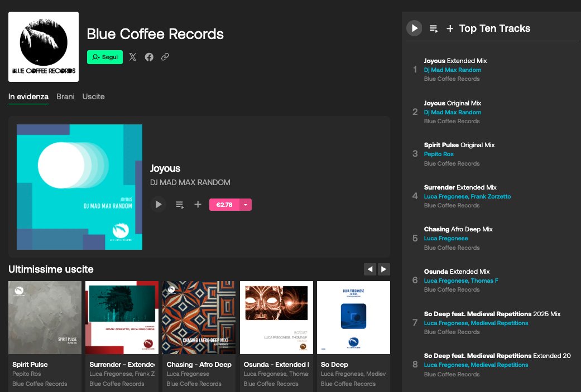Open track 6 Osunda Extended Mix
Screen dimensions: 581x392
point(457,272)
